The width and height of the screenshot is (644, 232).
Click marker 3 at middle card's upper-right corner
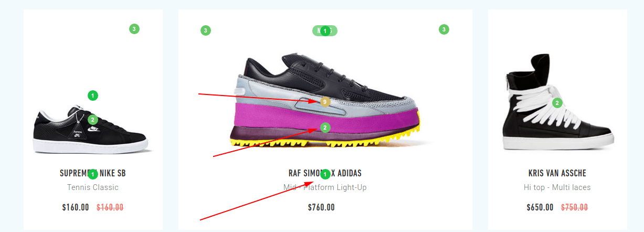pos(444,29)
